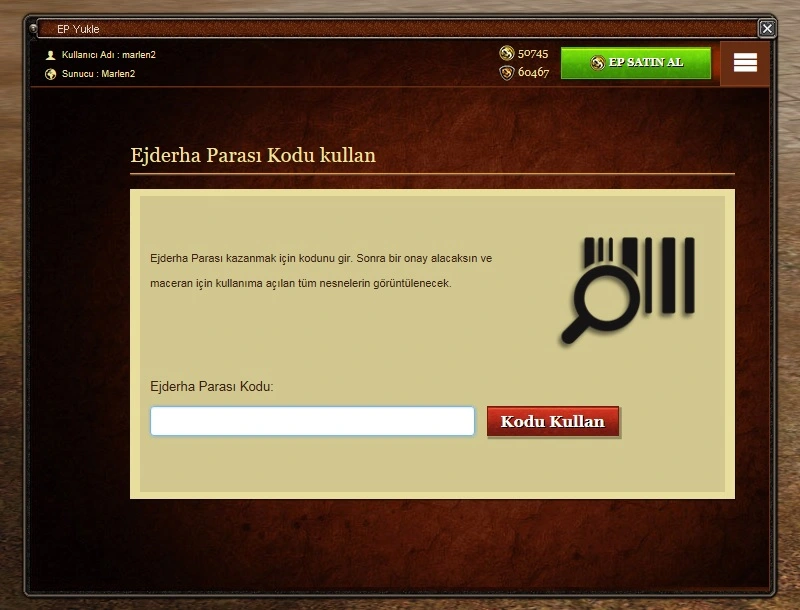Click the shield coin icon beside 60467
Viewport: 800px width, 610px height.
(x=507, y=73)
